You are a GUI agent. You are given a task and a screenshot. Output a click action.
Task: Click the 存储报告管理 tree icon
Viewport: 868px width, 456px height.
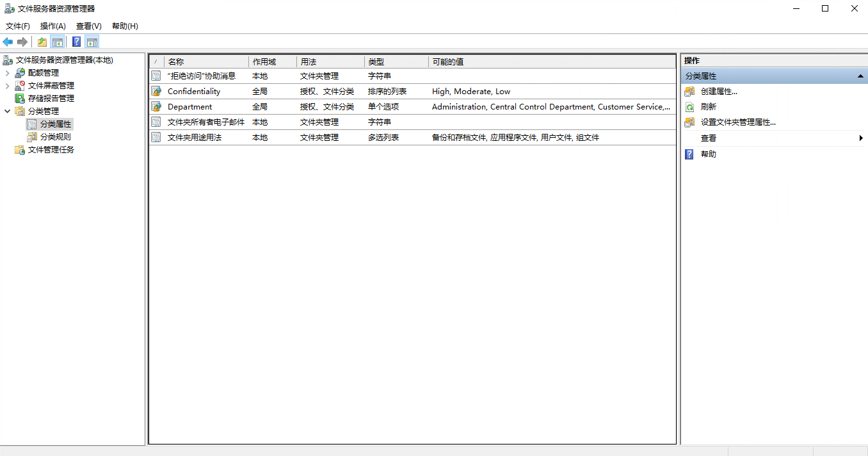pos(20,99)
